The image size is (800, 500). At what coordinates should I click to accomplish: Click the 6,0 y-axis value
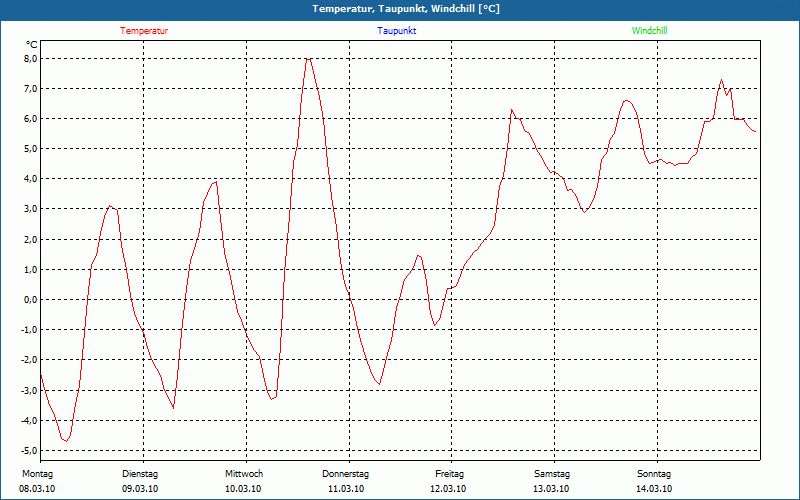(31, 119)
